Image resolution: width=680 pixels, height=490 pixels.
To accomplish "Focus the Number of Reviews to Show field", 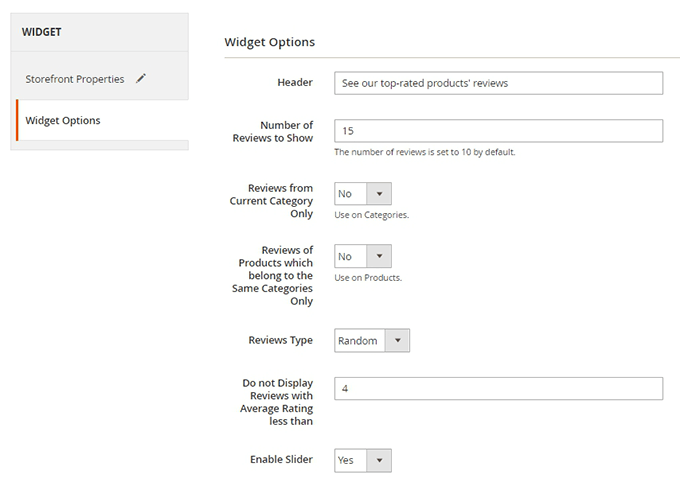I will coord(498,131).
